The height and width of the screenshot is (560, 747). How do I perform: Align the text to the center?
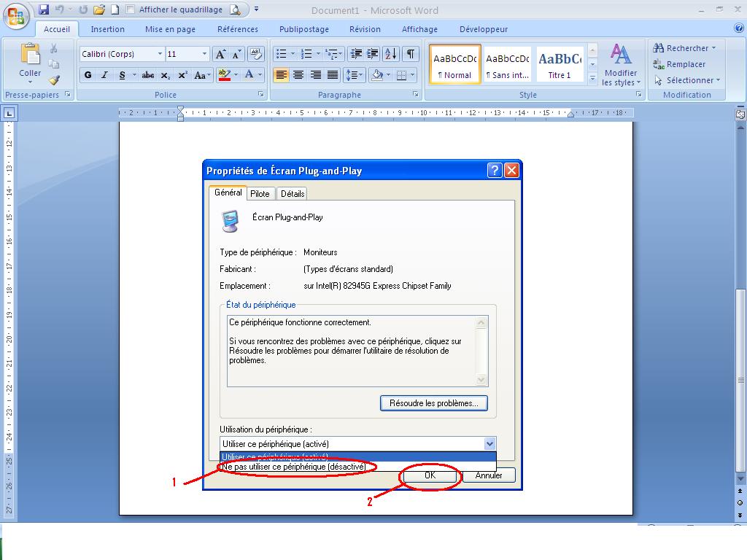click(x=298, y=75)
